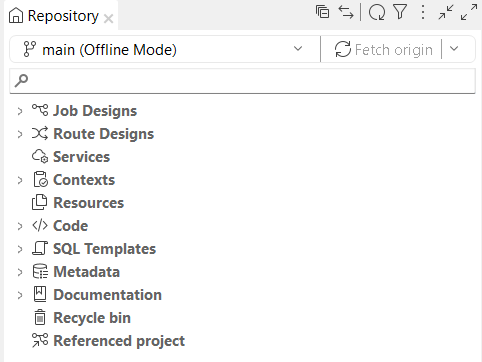Close the Repository tab
The height and width of the screenshot is (362, 482).
click(108, 19)
